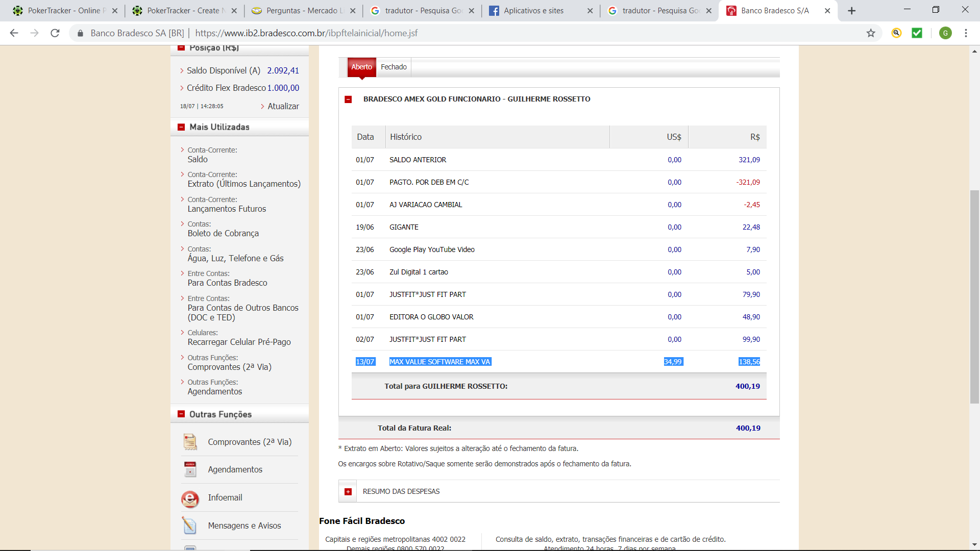Image resolution: width=980 pixels, height=551 pixels.
Task: Switch to Aplicativos e sites Facebook tab
Action: tap(540, 11)
